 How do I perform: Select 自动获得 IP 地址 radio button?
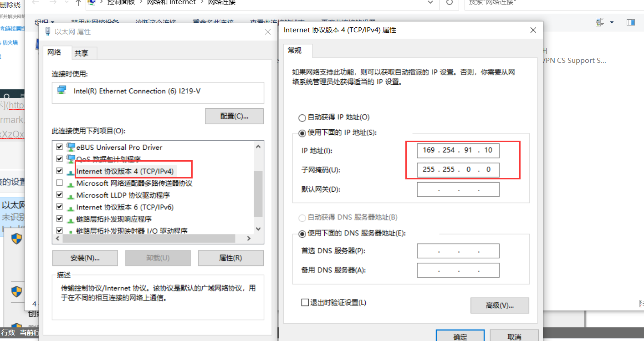[302, 117]
